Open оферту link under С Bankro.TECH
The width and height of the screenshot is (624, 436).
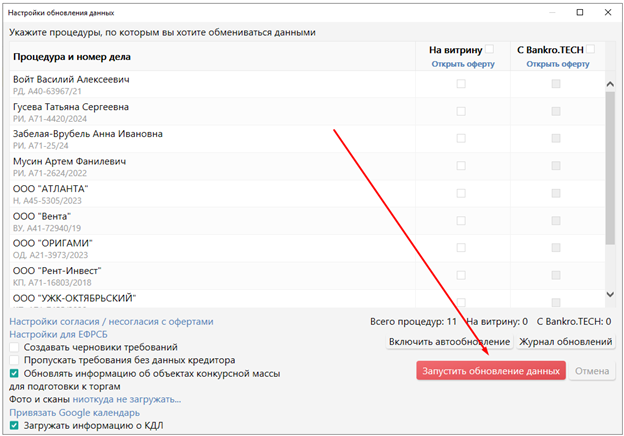click(558, 64)
